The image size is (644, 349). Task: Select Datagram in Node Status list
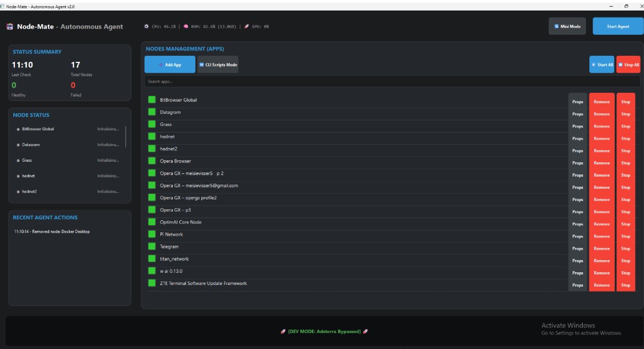[x=68, y=145]
